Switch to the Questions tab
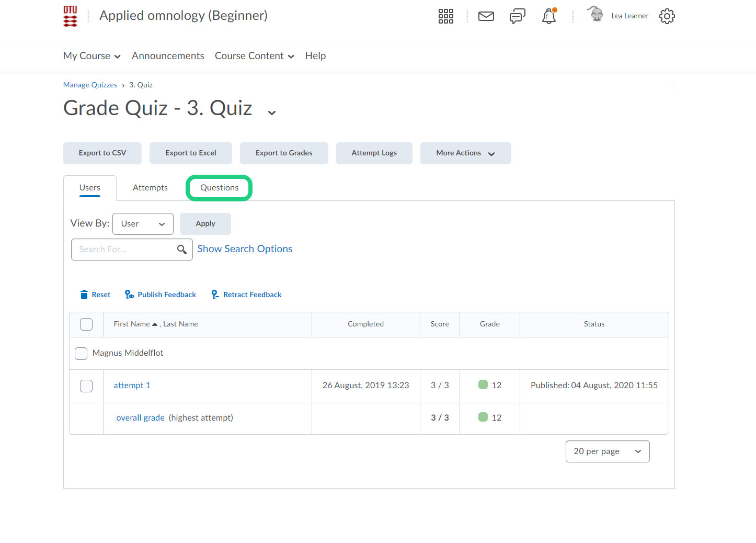The image size is (756, 543). pyautogui.click(x=219, y=188)
